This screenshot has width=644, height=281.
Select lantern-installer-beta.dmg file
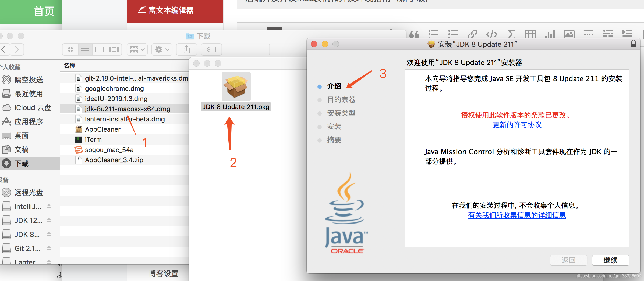pyautogui.click(x=125, y=119)
